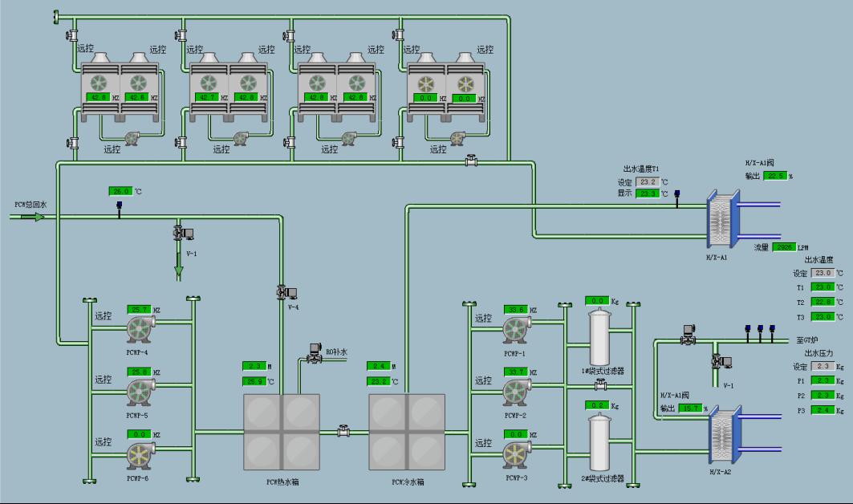Click the PCWP-1 pump symbol
Image resolution: width=853 pixels, height=504 pixels.
point(515,330)
